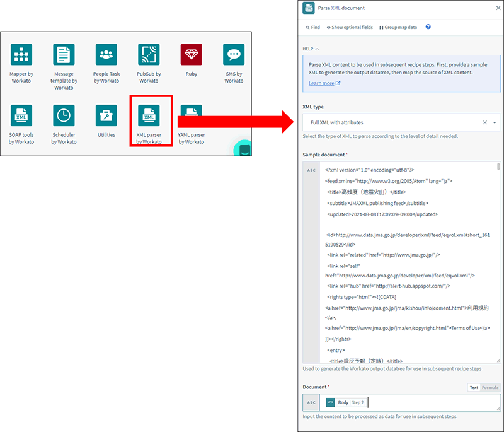
Task: Select the Body Step 2 data pill
Action: click(x=345, y=402)
